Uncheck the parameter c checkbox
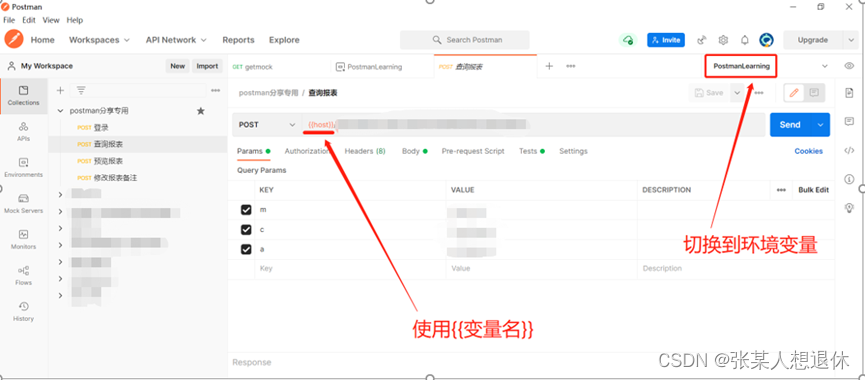Screen dimensions: 865x380 [x=246, y=230]
